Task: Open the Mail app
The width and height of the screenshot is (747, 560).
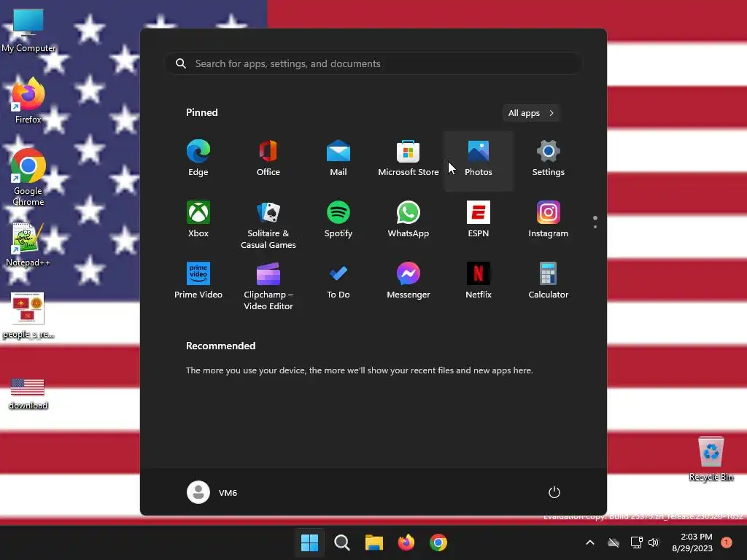Action: 338,158
